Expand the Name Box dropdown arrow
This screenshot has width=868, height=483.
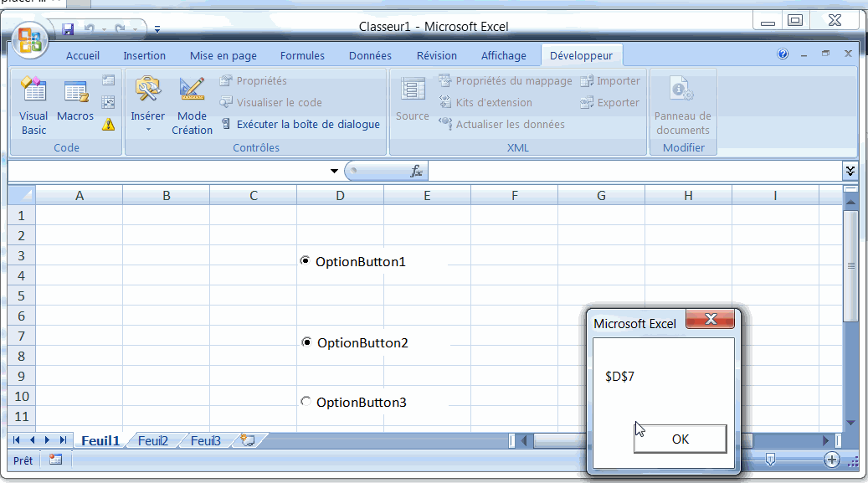(335, 171)
